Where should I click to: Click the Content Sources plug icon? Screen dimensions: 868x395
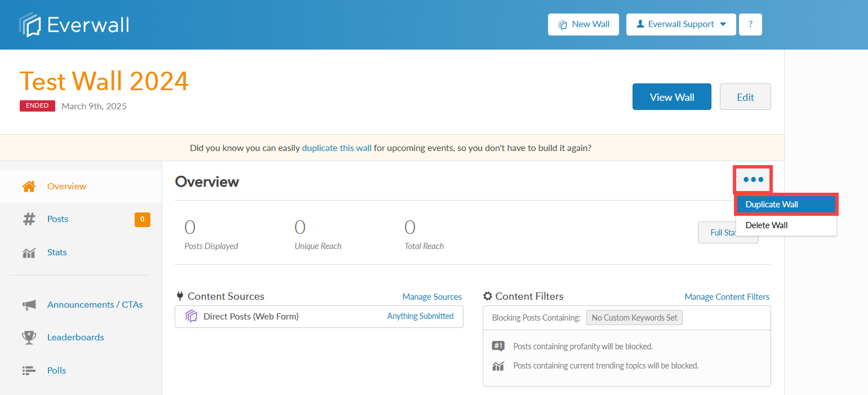(180, 296)
